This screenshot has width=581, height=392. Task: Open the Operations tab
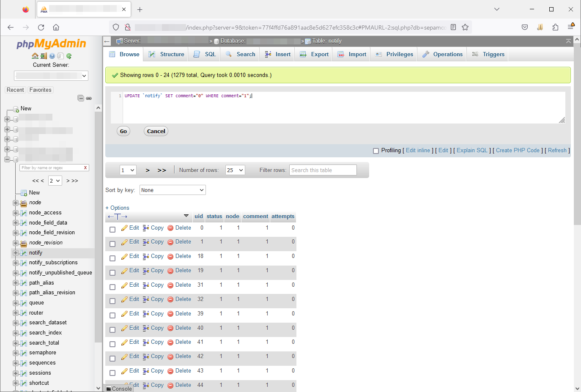tap(442, 54)
